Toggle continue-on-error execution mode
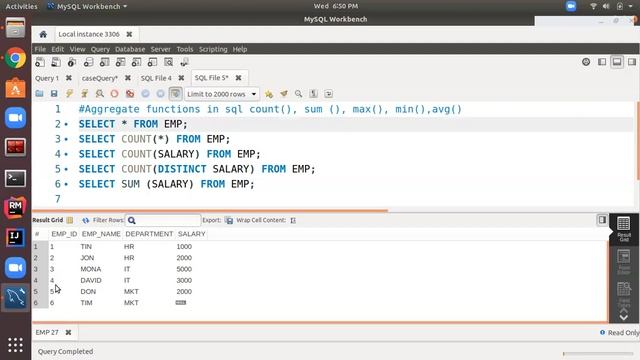640x360 pixels. pos(130,94)
